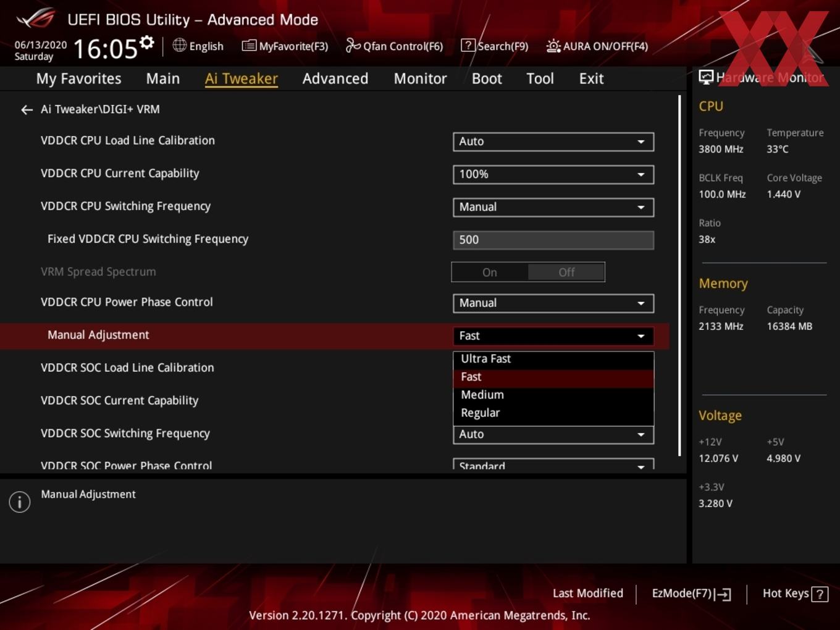840x630 pixels.
Task: Open VDDCR SOC Switching Frequency dropdown
Action: pos(553,434)
